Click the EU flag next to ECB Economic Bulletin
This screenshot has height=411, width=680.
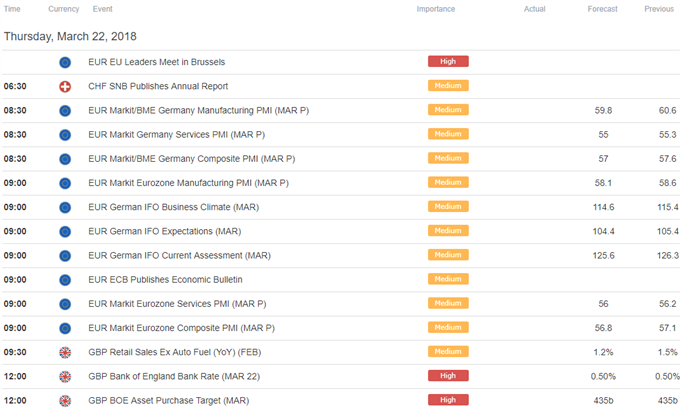[65, 280]
